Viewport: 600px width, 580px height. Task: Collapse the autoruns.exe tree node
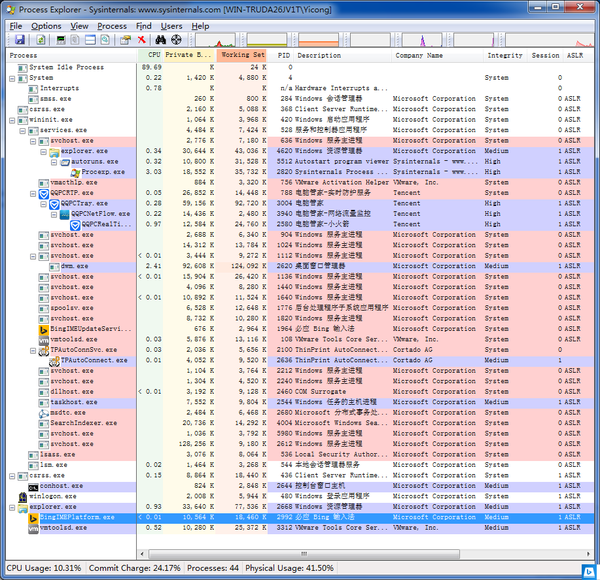point(54,162)
